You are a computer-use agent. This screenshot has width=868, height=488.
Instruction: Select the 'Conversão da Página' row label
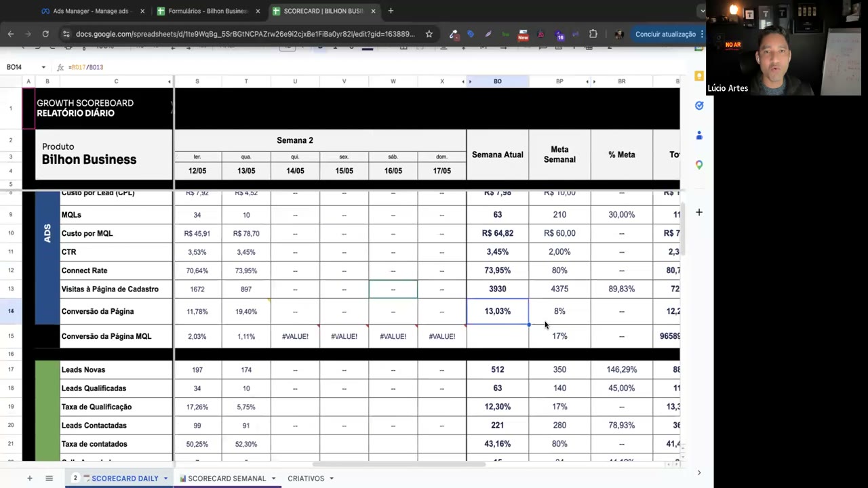point(116,311)
